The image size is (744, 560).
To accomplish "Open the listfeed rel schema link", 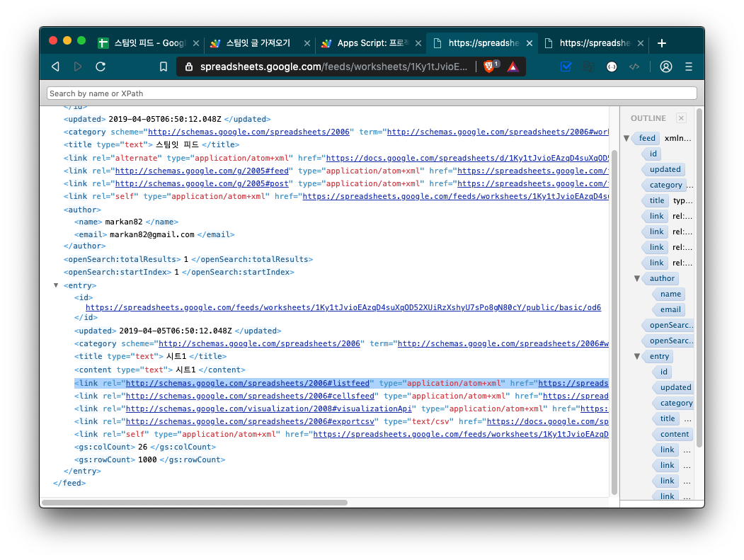I will (x=248, y=383).
